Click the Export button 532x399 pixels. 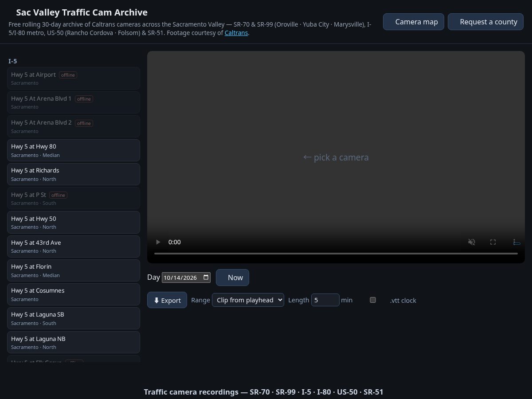(167, 300)
